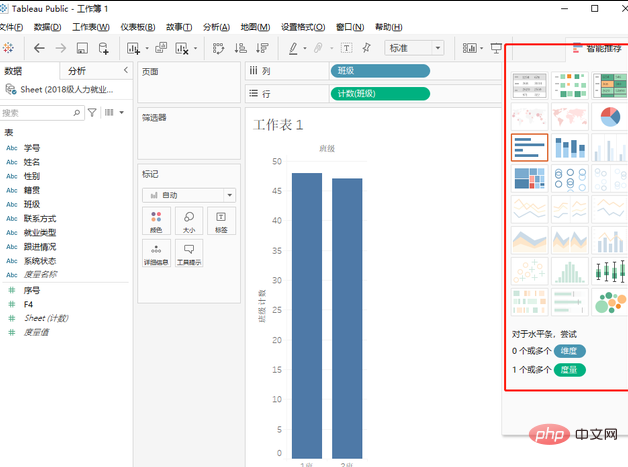
Task: Open the Tooltip mark card
Action: point(189,253)
